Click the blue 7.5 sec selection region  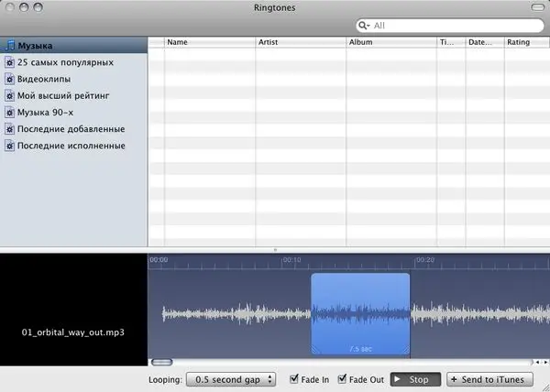point(360,313)
